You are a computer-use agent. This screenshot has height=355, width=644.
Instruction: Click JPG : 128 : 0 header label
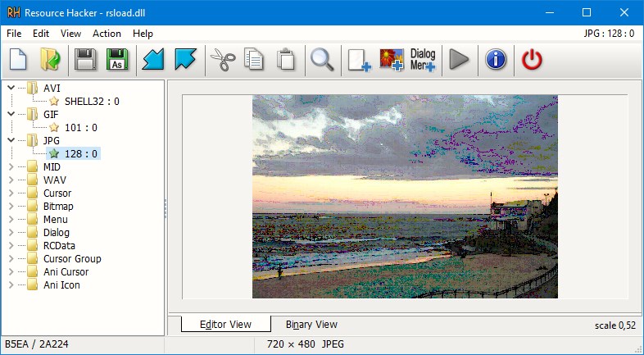(x=609, y=34)
